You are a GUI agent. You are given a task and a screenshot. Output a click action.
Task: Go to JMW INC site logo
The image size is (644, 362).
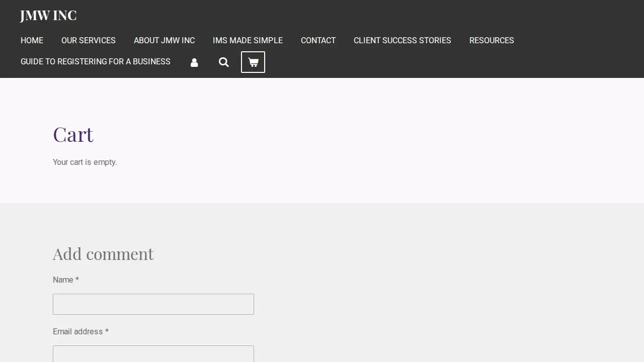coord(48,16)
